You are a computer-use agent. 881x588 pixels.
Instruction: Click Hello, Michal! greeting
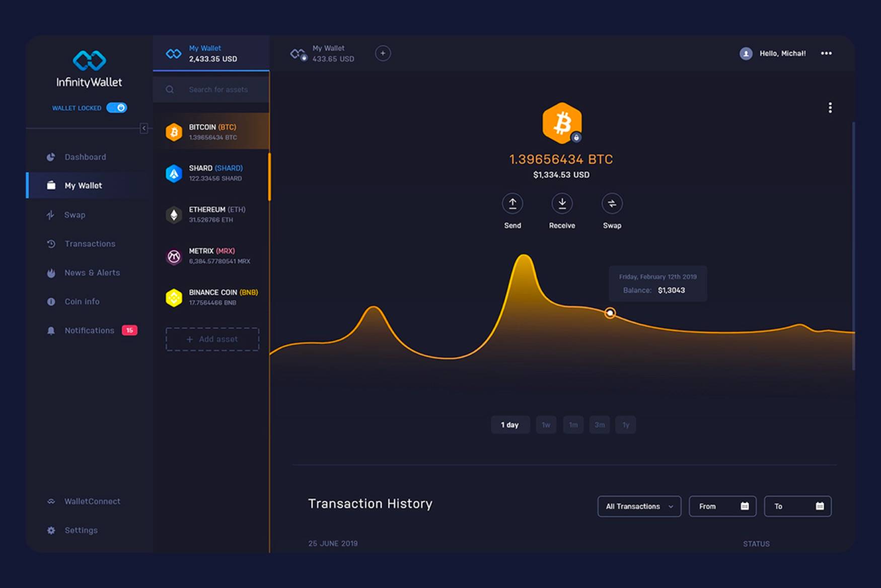click(783, 53)
